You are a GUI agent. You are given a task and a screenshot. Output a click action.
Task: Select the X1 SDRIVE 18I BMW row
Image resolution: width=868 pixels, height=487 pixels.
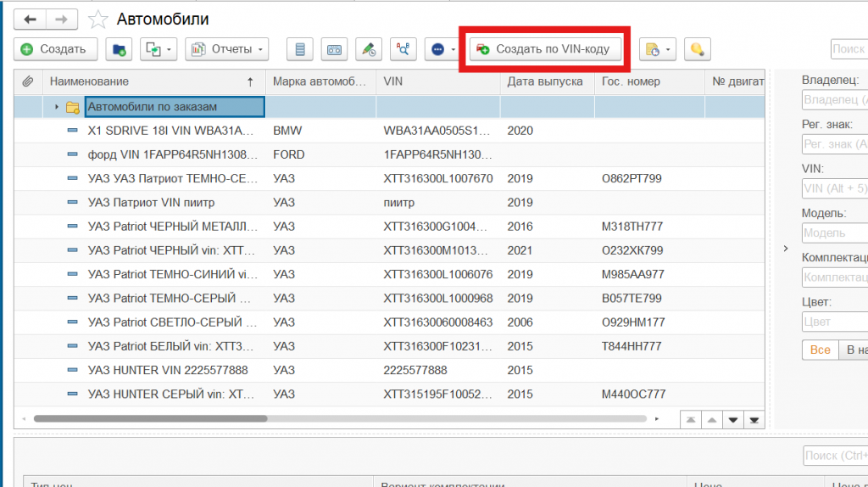click(x=170, y=132)
